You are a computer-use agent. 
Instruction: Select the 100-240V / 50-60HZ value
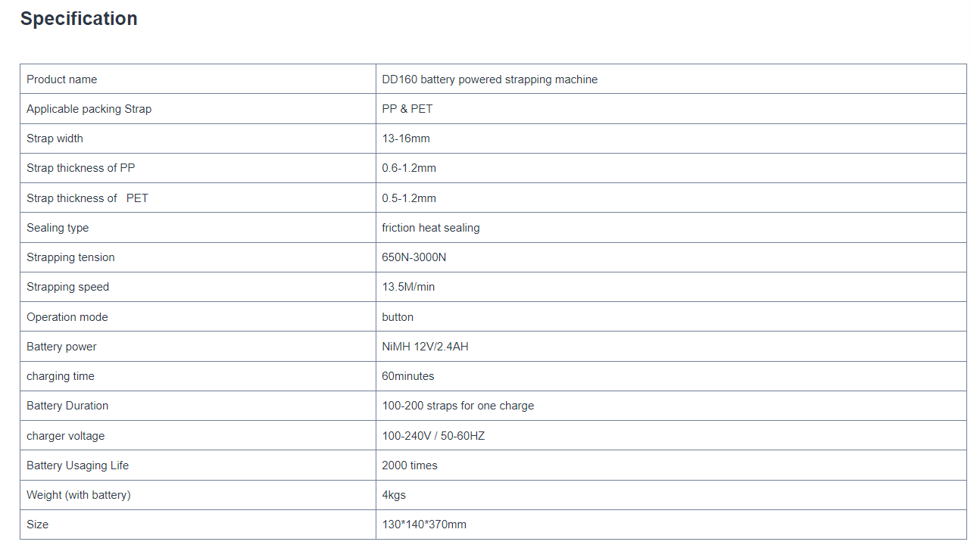click(433, 436)
